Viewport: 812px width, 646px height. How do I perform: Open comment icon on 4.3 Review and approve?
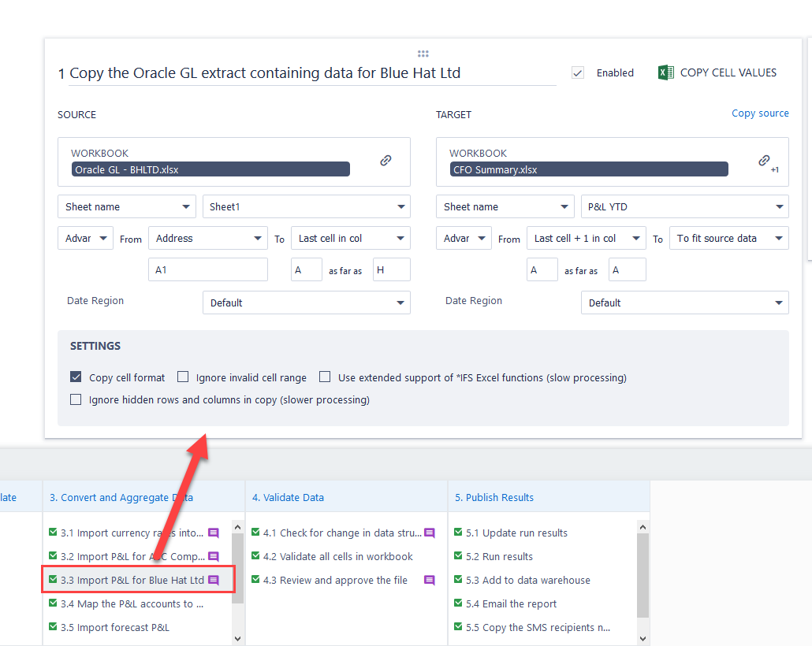[430, 581]
